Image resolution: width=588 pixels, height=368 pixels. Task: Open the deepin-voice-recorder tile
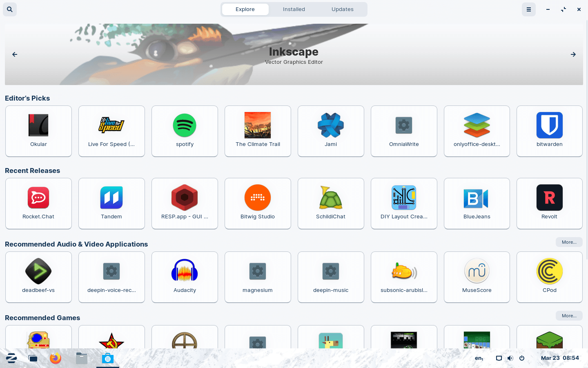point(111,277)
